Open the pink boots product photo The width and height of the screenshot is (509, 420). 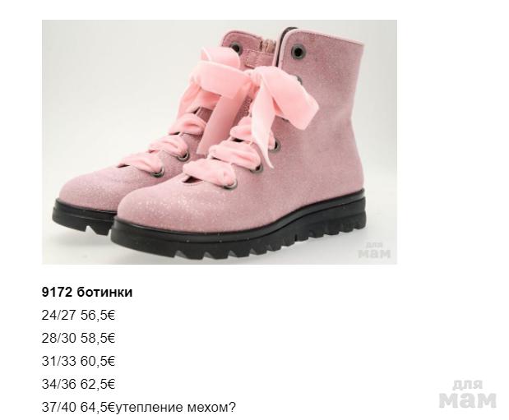219,142
